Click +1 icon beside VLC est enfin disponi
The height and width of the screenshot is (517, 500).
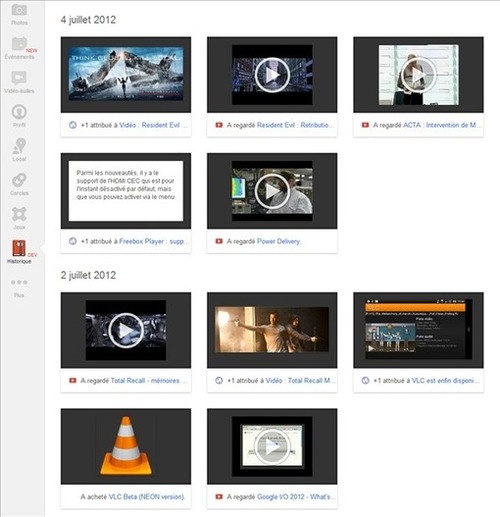tap(365, 380)
